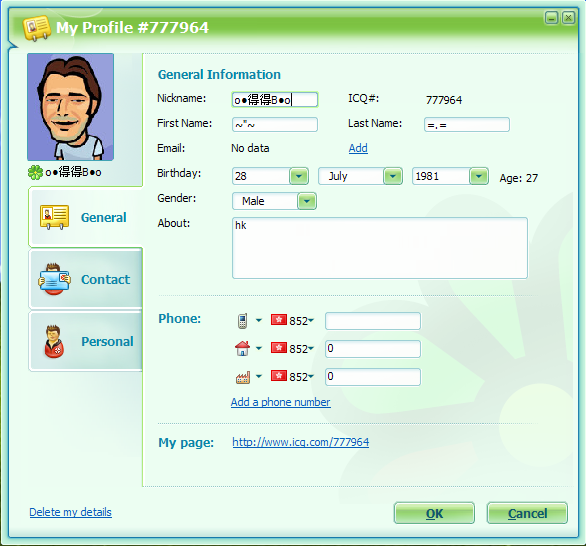Open the My page icq.com link
Screen dimensions: 586x546
(300, 442)
